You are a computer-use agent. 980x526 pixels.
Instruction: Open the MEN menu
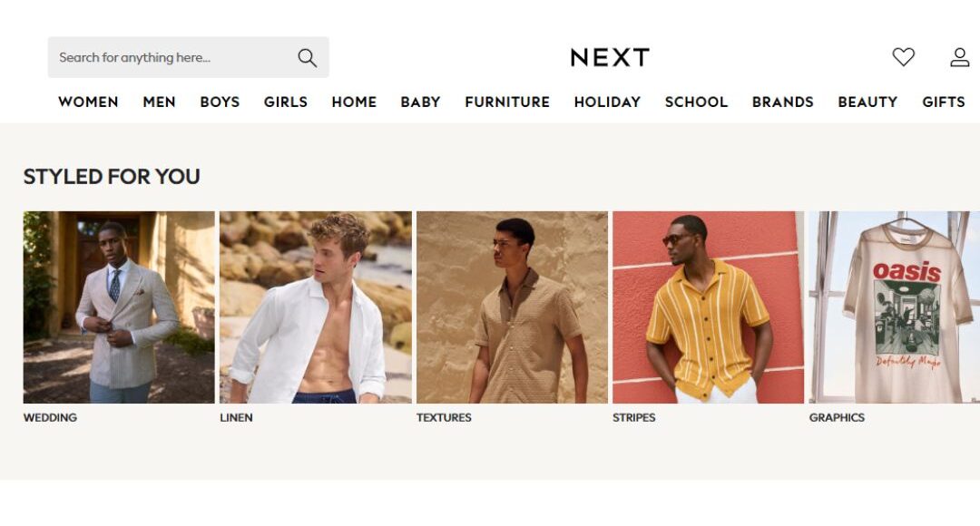tap(159, 102)
